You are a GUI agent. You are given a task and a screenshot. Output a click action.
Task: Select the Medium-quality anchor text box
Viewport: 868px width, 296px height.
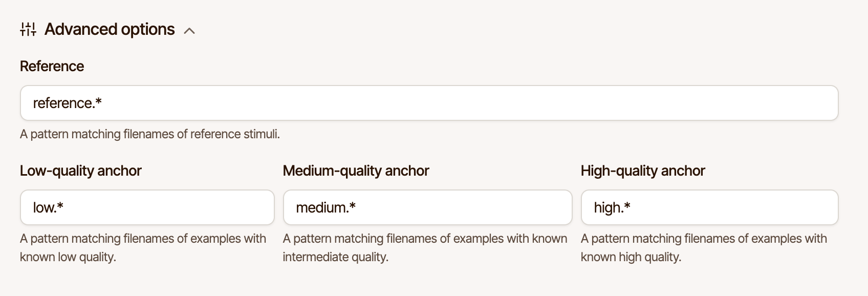[x=428, y=207]
